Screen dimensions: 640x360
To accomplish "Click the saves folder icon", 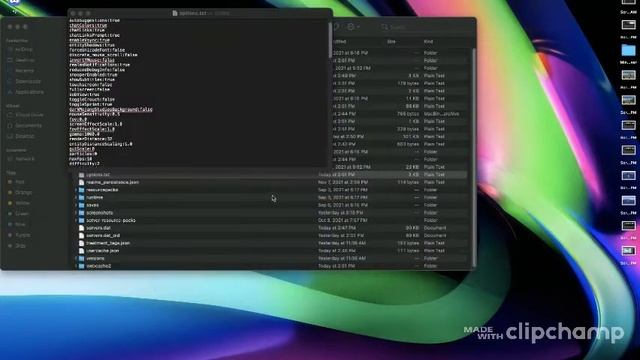I will [82, 205].
